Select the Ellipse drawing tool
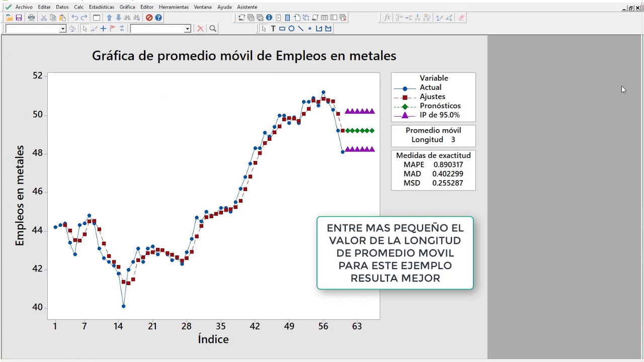Viewport: 644px width, 362px height. coord(291,29)
